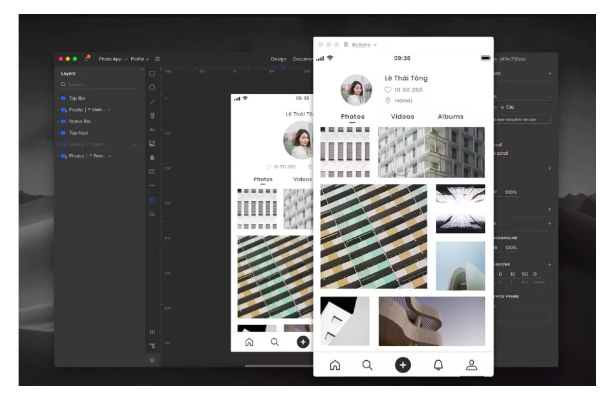This screenshot has height=405, width=612.
Task: Expand the Top Bar layer group
Action: click(59, 98)
